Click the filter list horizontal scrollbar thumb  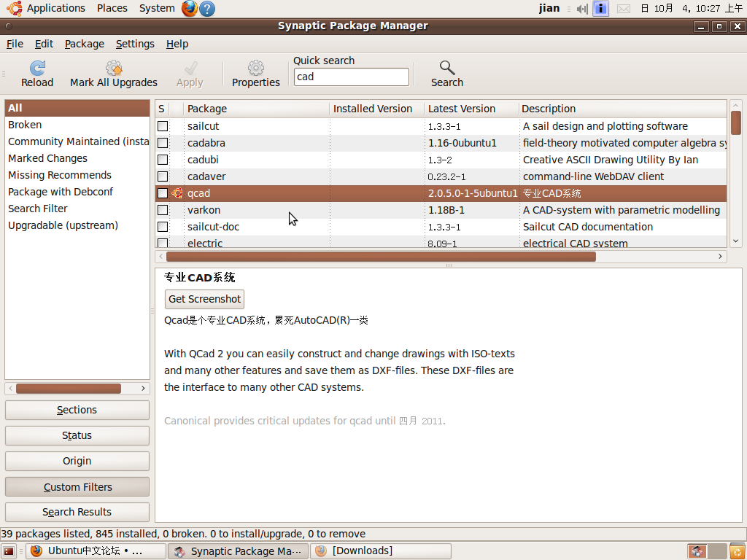coord(68,389)
